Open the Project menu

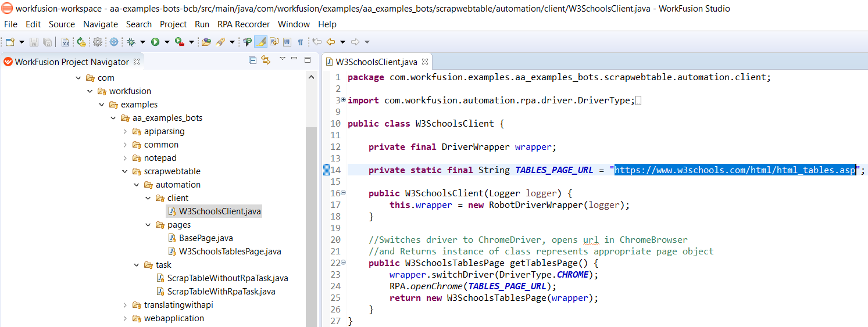[173, 24]
